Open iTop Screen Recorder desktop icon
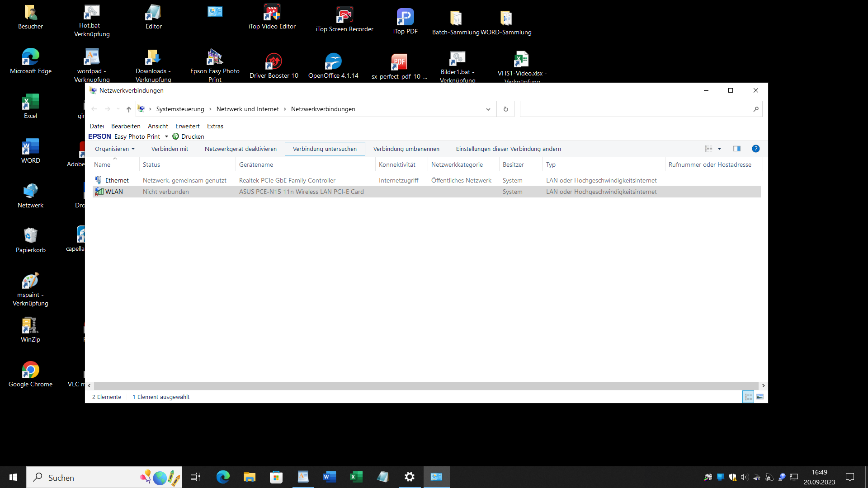Viewport: 868px width, 488px height. tap(344, 19)
